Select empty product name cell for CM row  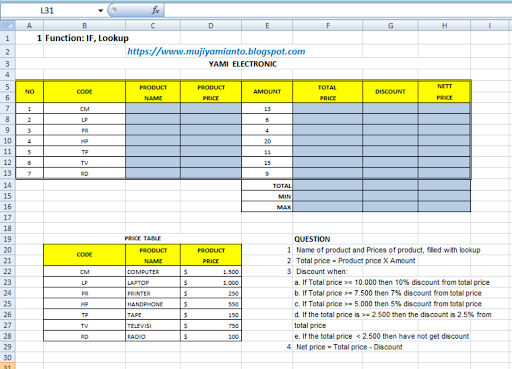coord(153,109)
